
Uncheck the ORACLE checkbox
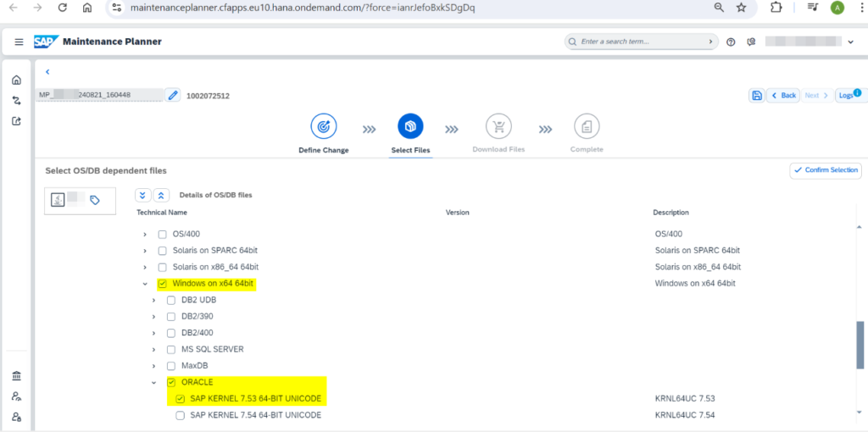tap(171, 382)
